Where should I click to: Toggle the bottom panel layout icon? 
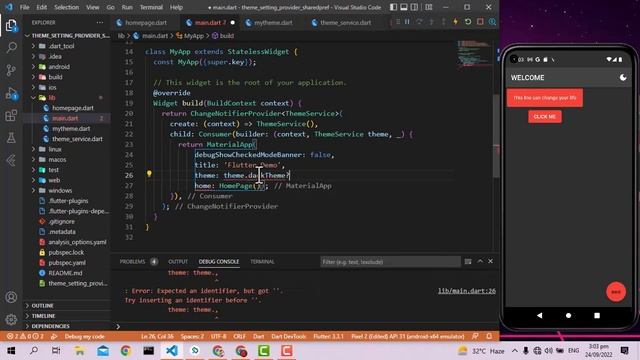click(x=404, y=7)
